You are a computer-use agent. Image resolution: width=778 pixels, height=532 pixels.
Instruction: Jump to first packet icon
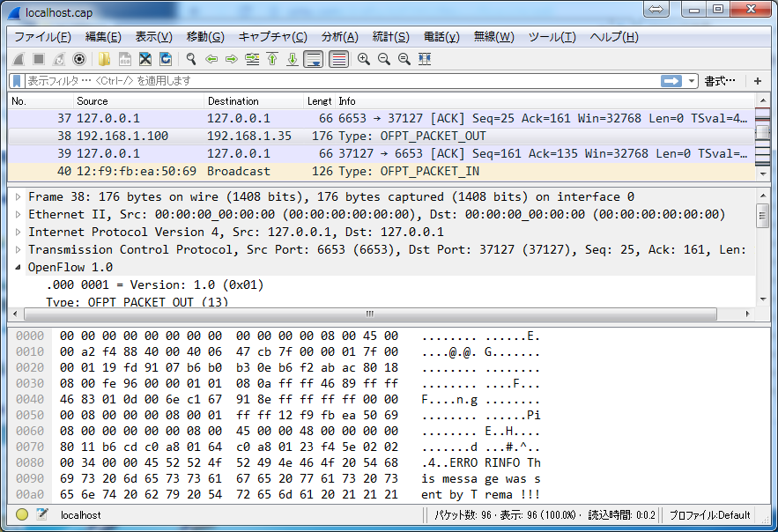272,60
